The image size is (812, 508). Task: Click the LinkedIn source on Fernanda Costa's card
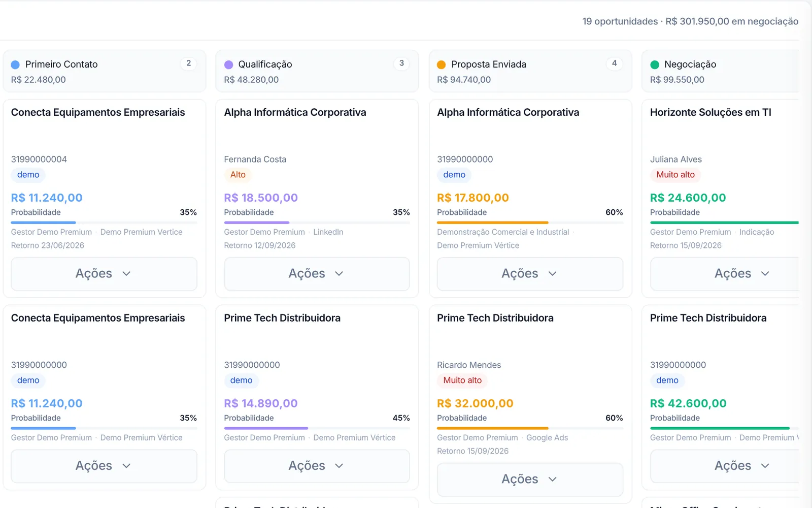coord(328,232)
